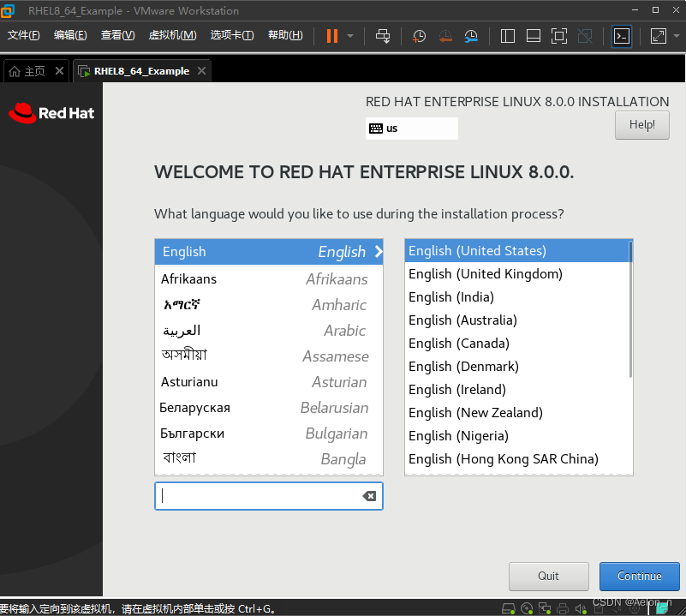Toggle the library sidebar view icon
Screen dimensions: 686x616
(x=507, y=36)
